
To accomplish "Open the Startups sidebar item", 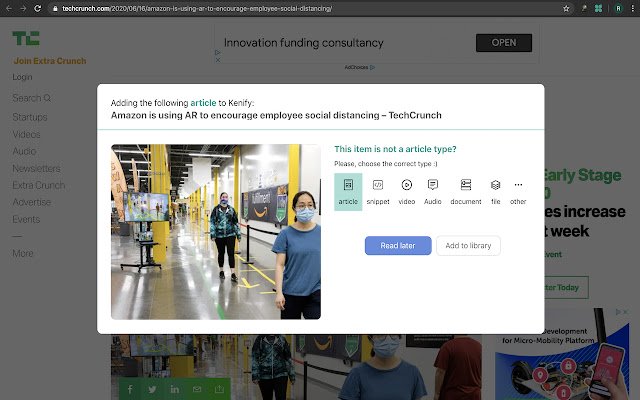I will (x=30, y=117).
